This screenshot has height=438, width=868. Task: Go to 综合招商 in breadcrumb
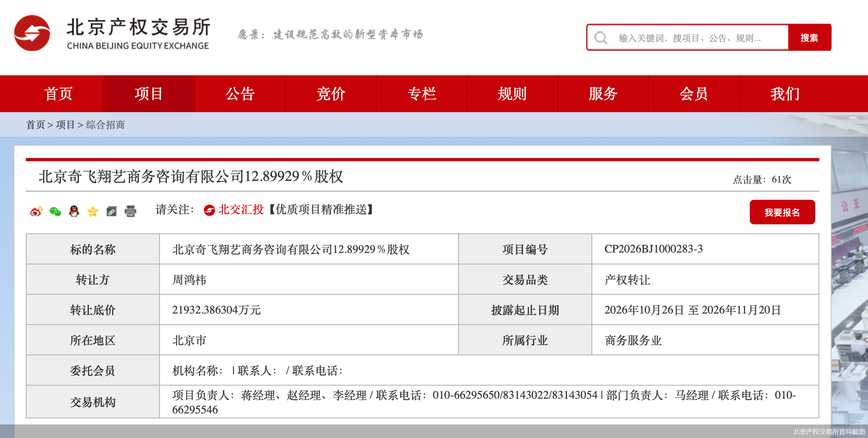[105, 125]
